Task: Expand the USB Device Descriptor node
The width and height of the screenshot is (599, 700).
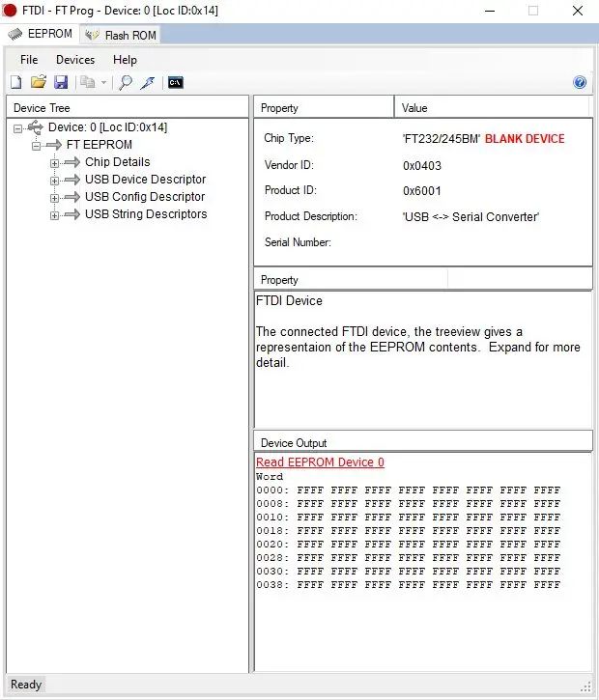Action: coord(54,181)
